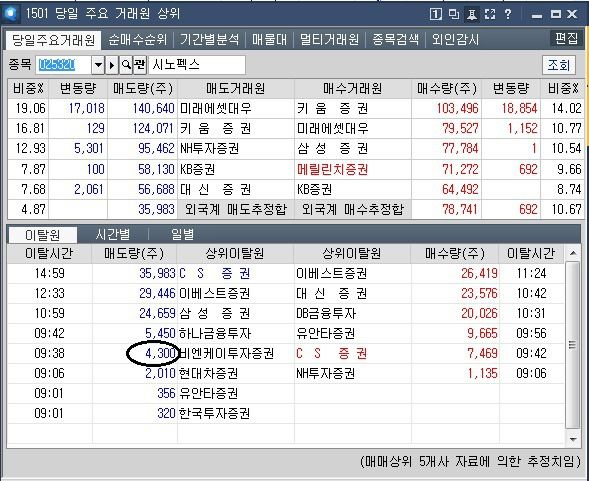Switch to the 멀티거래원 tab

(329, 40)
